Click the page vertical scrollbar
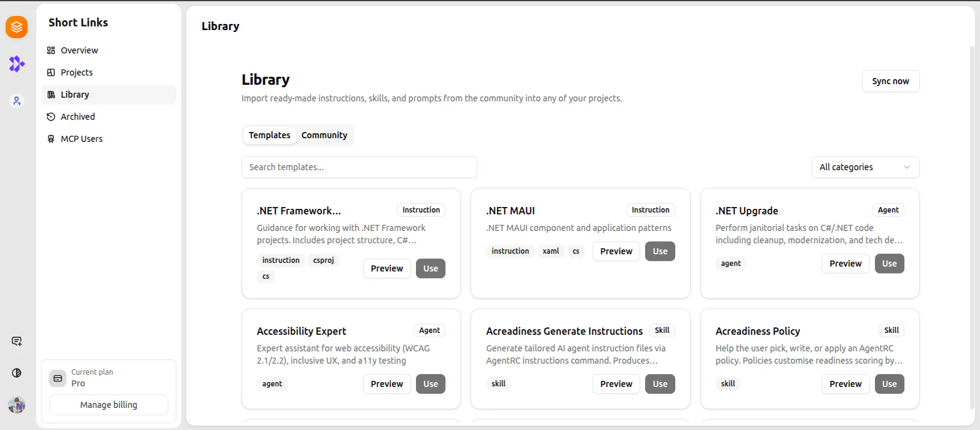 pos(972,227)
